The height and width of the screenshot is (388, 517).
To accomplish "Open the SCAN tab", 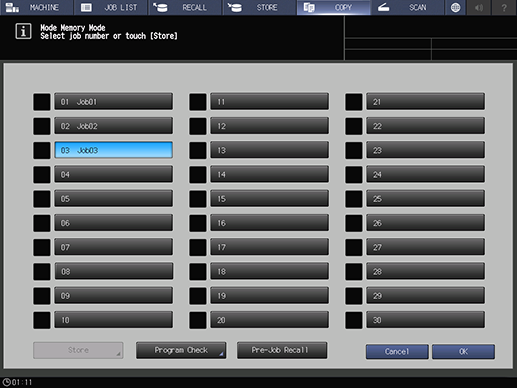I will click(408, 7).
